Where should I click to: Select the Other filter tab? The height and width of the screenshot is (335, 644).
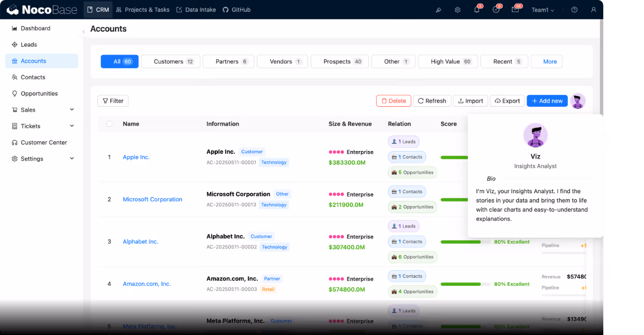(394, 62)
